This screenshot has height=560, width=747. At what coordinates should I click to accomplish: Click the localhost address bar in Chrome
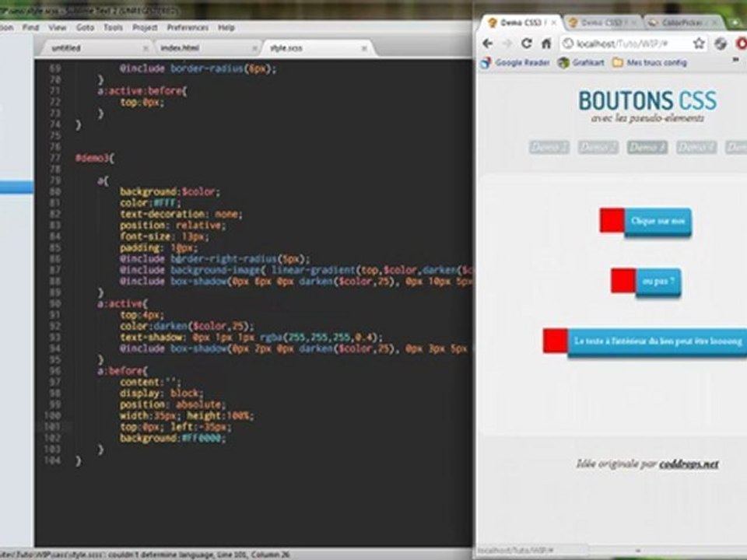pos(626,44)
